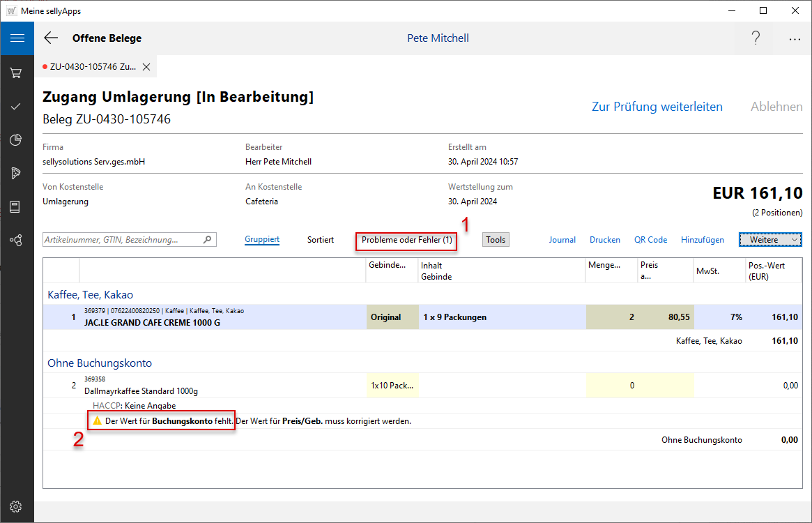Switch to Sortiert view

[x=321, y=240]
